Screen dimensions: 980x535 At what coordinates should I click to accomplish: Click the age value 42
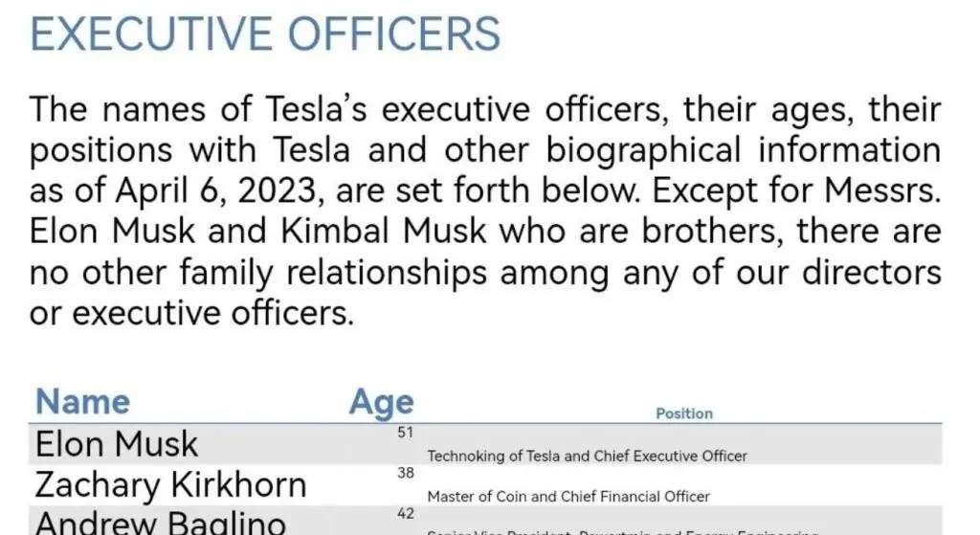[405, 513]
